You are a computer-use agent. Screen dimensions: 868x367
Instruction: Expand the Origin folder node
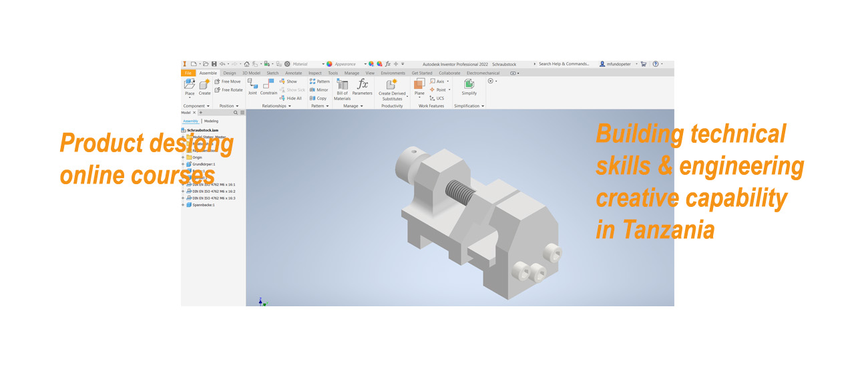[x=183, y=157]
